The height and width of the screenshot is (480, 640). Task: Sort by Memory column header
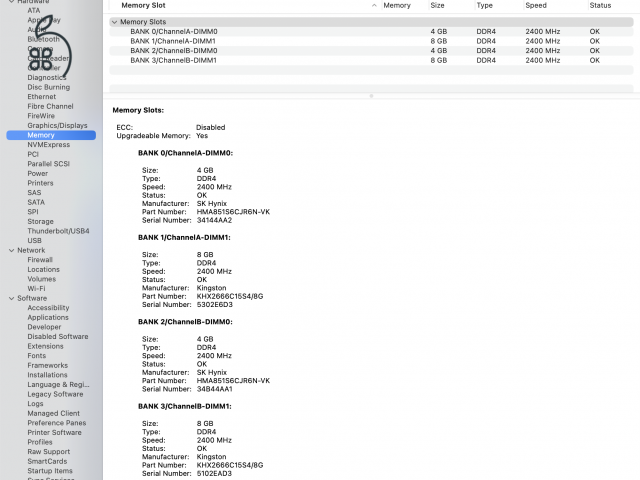coord(397,5)
